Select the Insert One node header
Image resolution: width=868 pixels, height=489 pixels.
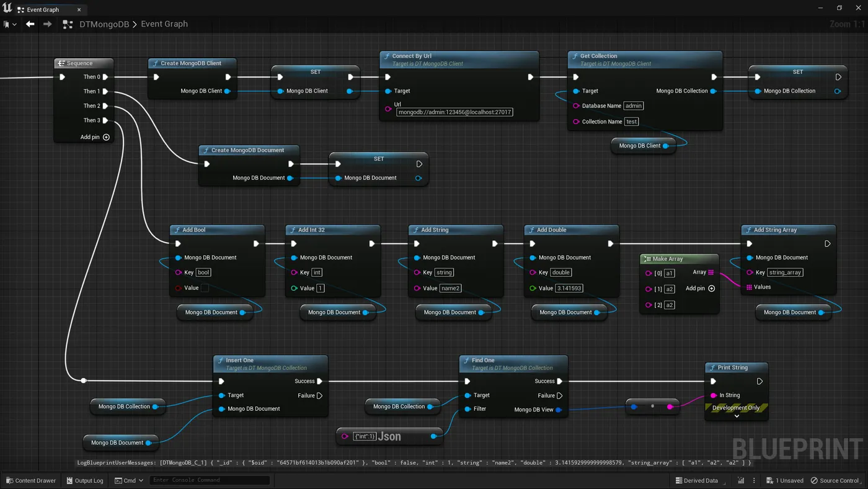click(270, 364)
